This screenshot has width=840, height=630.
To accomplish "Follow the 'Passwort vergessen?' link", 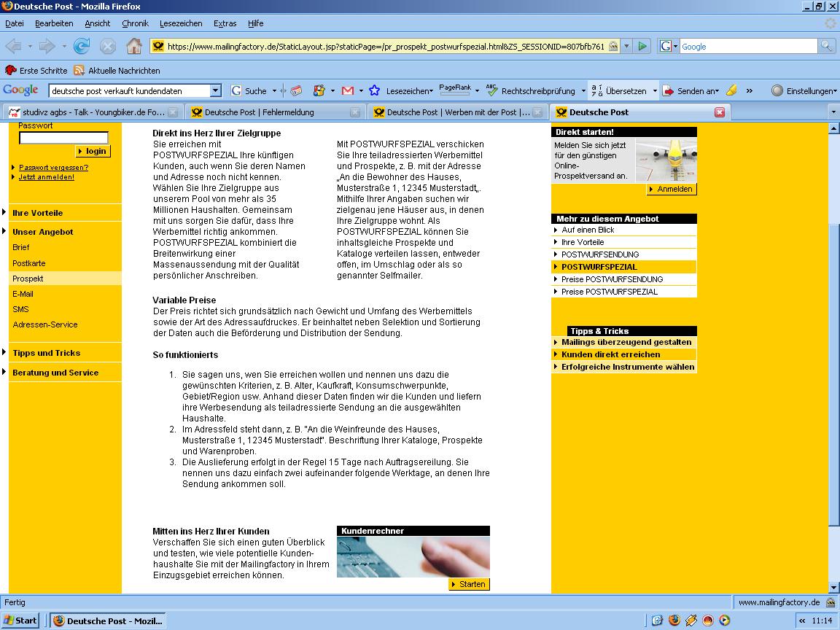I will point(53,167).
